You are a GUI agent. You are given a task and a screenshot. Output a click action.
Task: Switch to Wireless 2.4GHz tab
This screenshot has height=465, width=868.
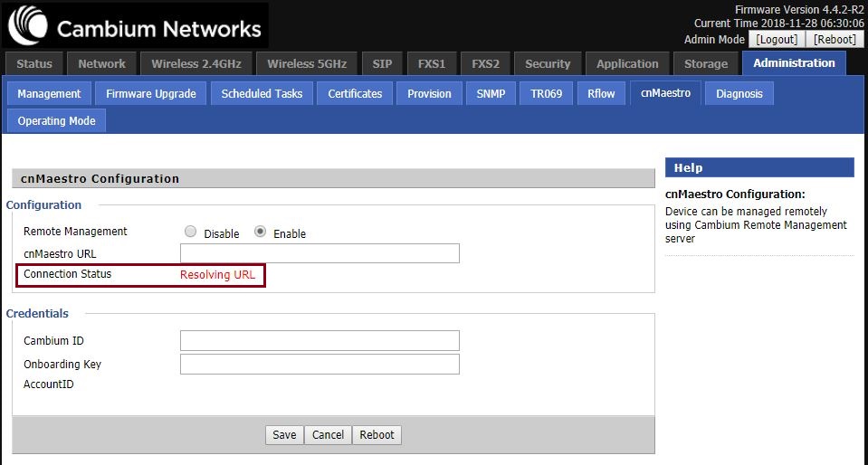196,63
